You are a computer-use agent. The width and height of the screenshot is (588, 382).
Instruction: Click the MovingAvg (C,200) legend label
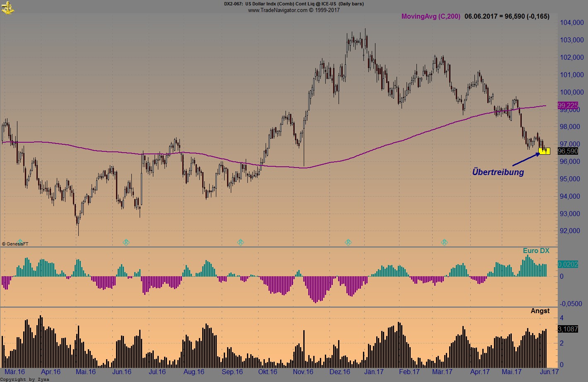point(431,17)
